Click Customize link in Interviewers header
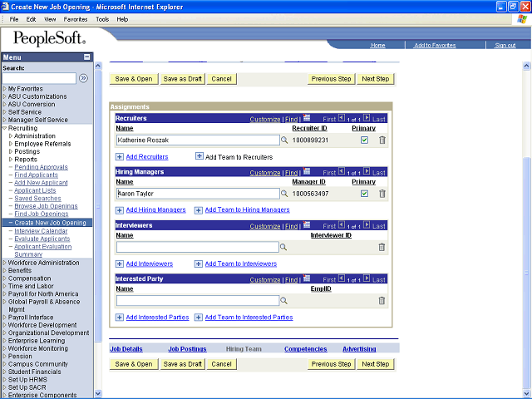532x399 pixels. click(x=265, y=226)
